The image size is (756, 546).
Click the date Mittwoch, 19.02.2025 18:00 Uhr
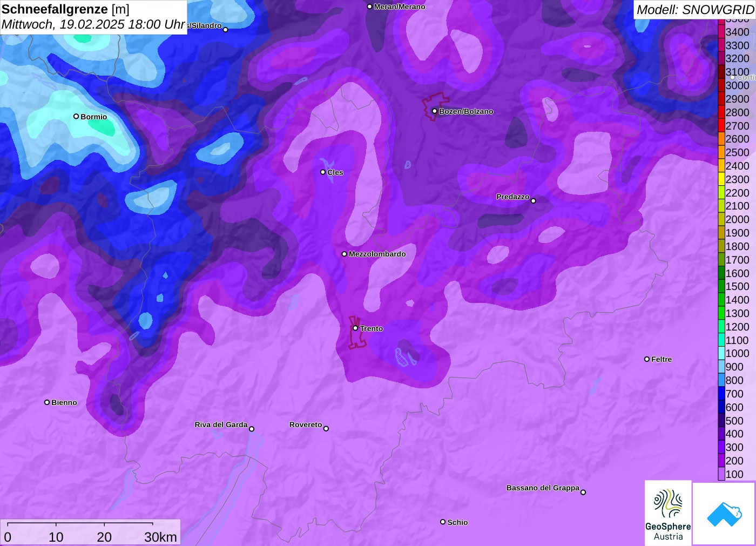(x=93, y=25)
